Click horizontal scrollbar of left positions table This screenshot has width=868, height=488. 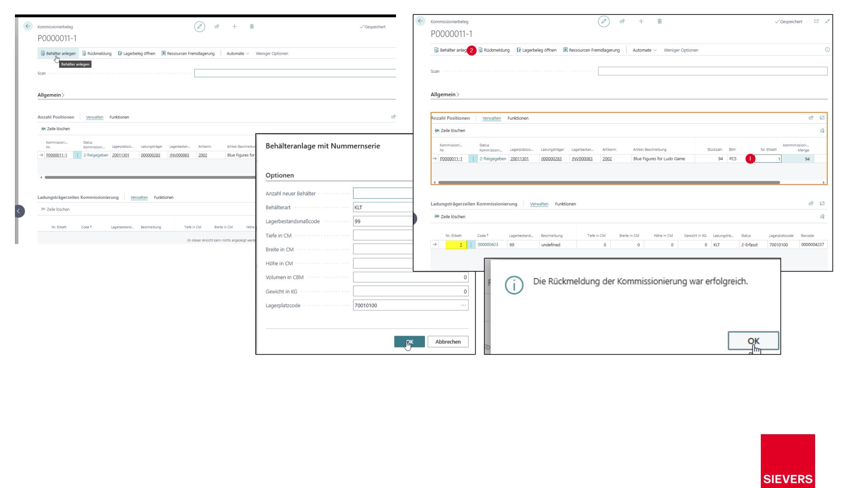click(149, 177)
